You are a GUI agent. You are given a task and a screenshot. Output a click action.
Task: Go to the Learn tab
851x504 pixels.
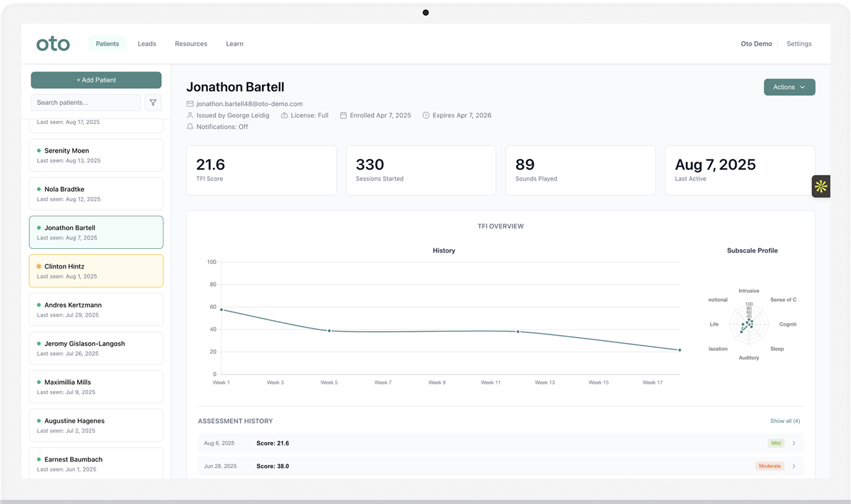tap(234, 44)
